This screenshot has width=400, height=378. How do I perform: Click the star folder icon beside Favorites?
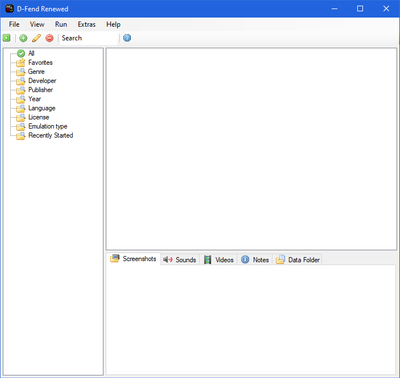point(21,62)
